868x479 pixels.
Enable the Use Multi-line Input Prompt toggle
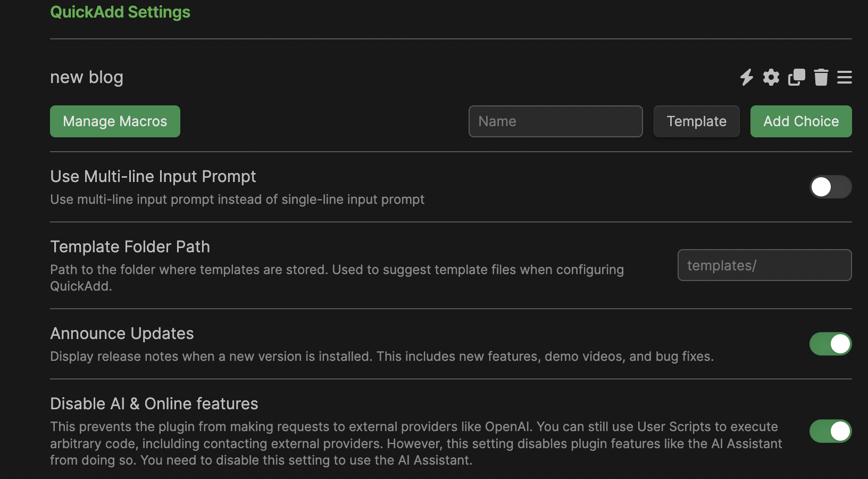tap(830, 187)
